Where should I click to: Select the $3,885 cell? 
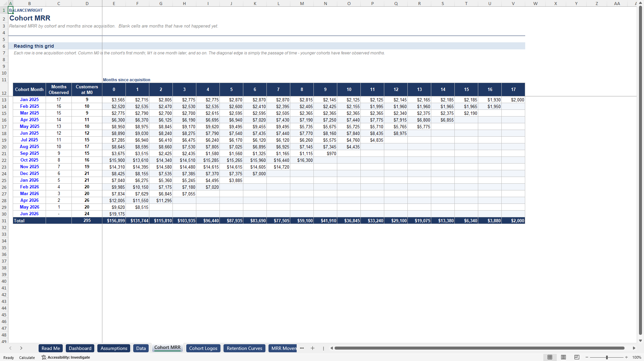coord(232,180)
